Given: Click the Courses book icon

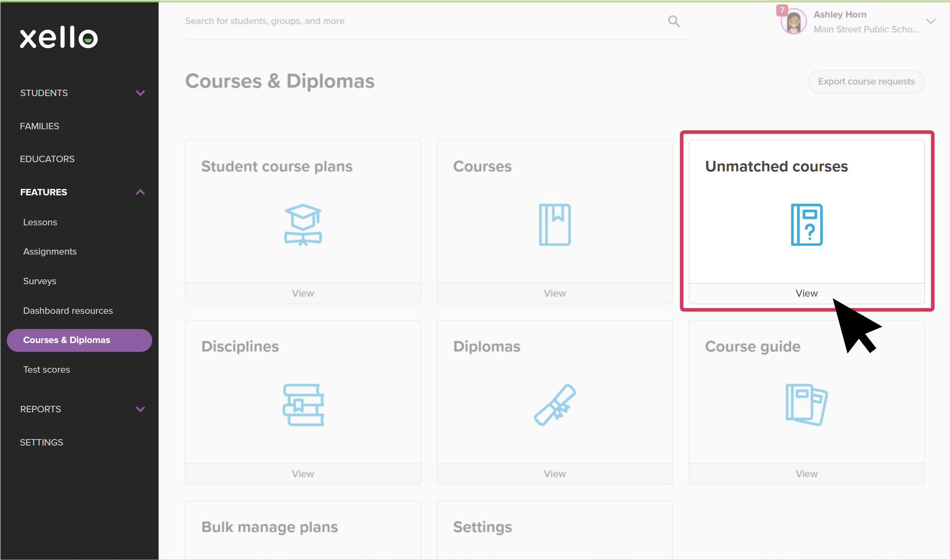Looking at the screenshot, I should (x=555, y=225).
